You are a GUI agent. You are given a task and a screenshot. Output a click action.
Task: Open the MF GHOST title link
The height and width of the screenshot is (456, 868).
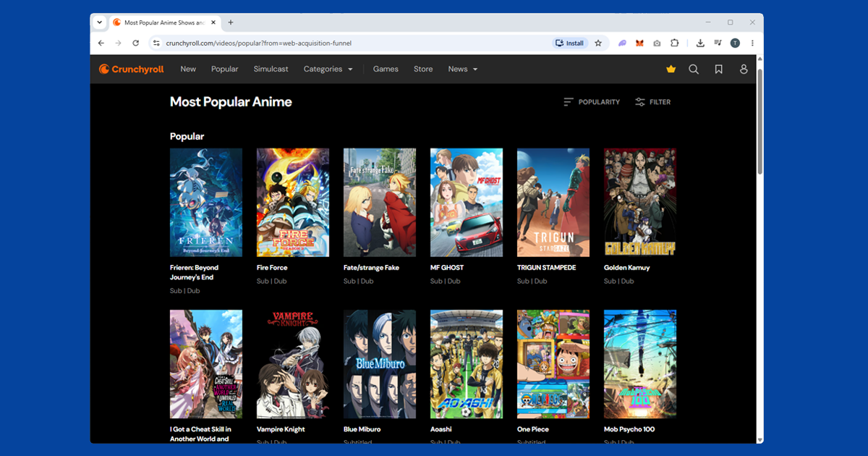(447, 267)
